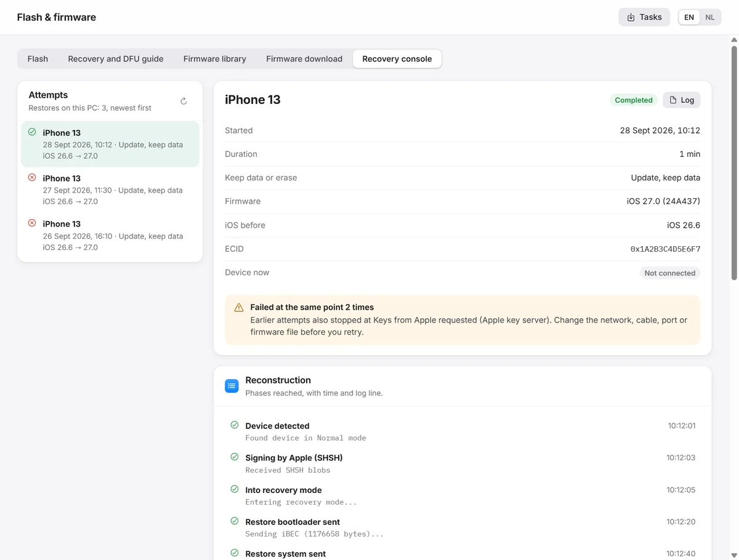The height and width of the screenshot is (560, 739).
Task: Select the 27 Sept 2026 iPhone 13 attempt
Action: point(110,190)
